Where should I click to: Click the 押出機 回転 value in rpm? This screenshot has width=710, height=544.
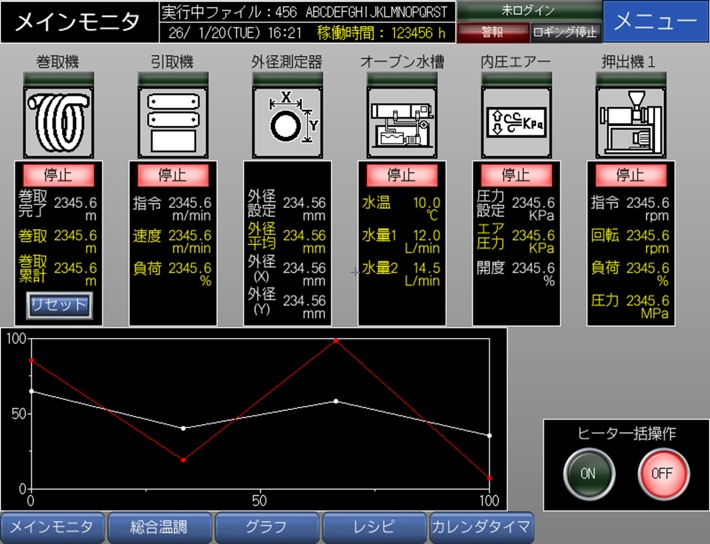648,241
